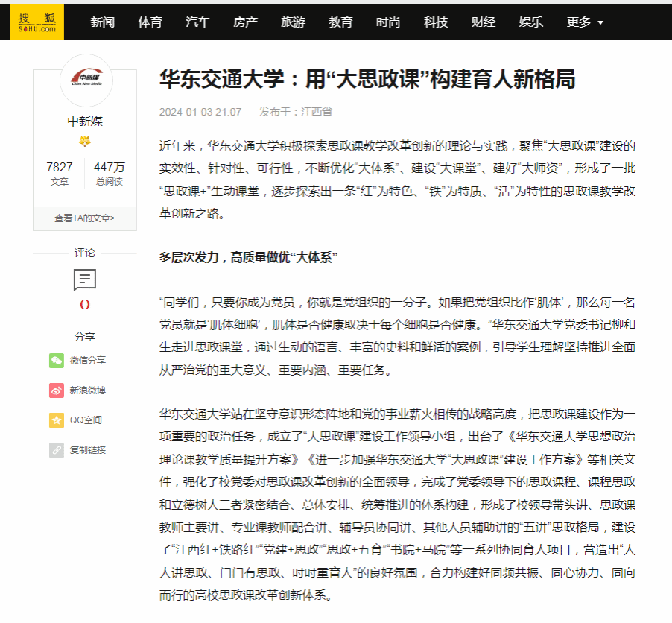The width and height of the screenshot is (672, 623).
Task: Open the 中新媒 author avatar
Action: [x=86, y=80]
